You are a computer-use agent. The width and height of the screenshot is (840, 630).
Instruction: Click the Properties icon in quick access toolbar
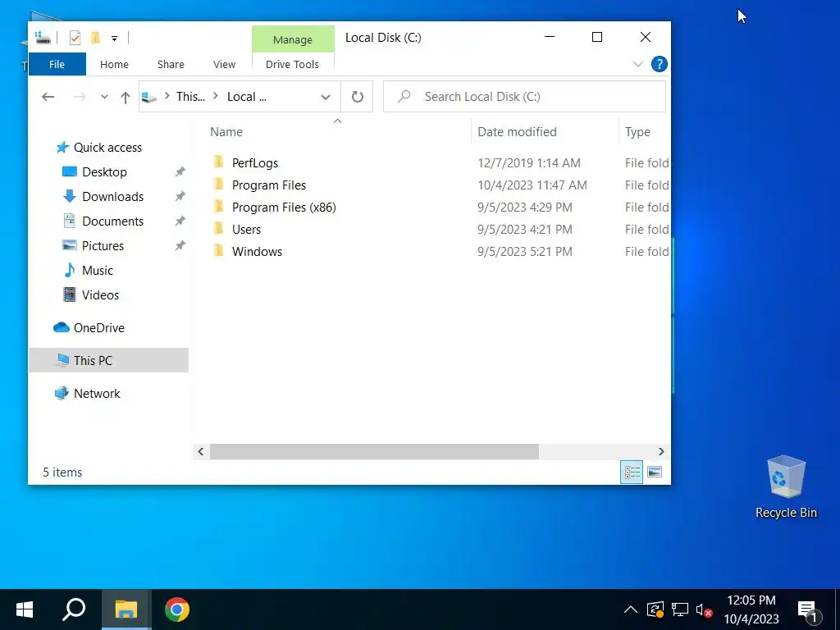pos(75,38)
